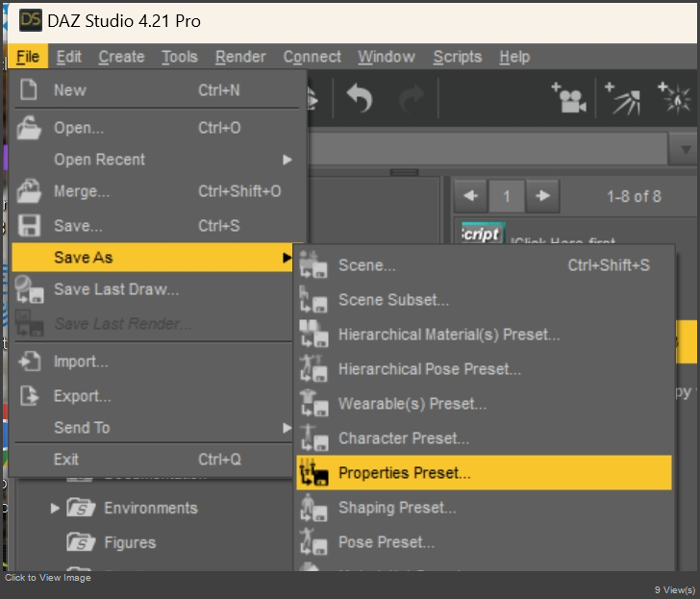This screenshot has height=599, width=700.
Task: Click the Import arrow icon
Action: coord(30,362)
